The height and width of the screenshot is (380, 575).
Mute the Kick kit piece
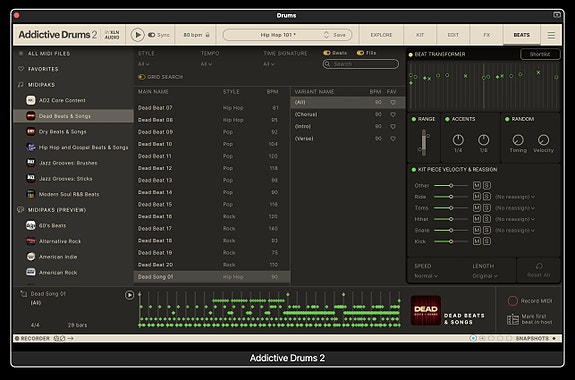click(477, 241)
